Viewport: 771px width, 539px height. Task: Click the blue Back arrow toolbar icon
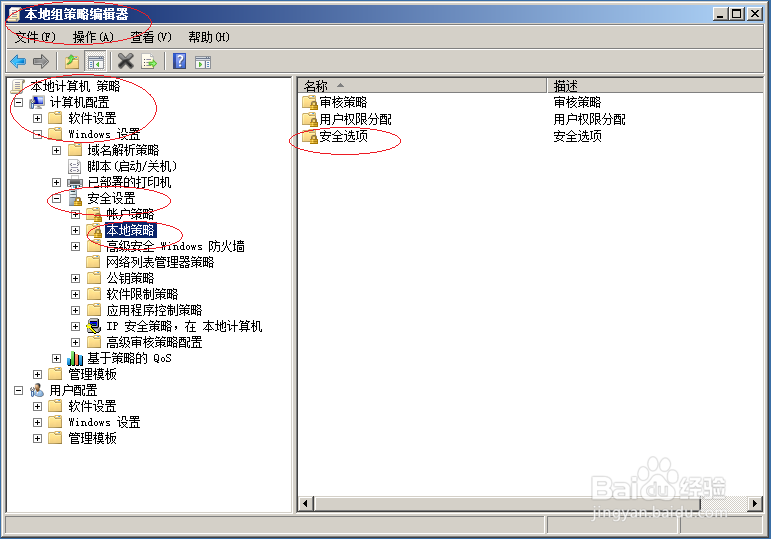click(x=18, y=61)
